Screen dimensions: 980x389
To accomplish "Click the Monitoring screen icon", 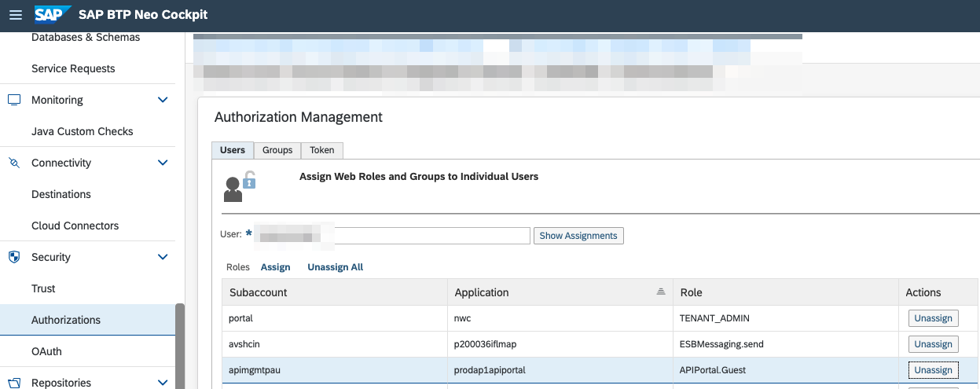I will point(14,100).
